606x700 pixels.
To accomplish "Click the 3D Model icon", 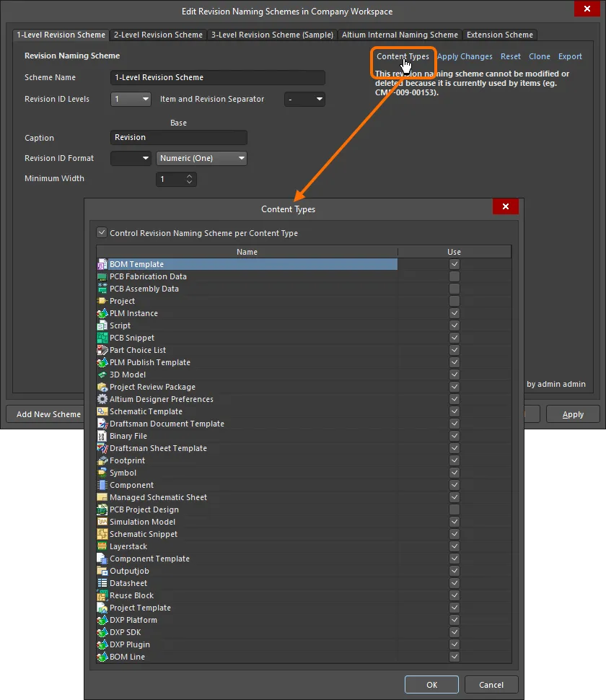I will pos(102,375).
